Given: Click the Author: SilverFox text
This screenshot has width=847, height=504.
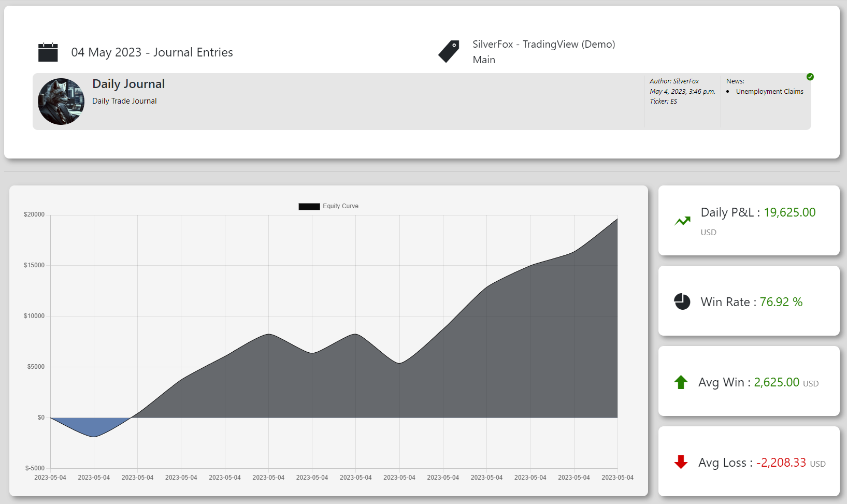Looking at the screenshot, I should click(674, 81).
